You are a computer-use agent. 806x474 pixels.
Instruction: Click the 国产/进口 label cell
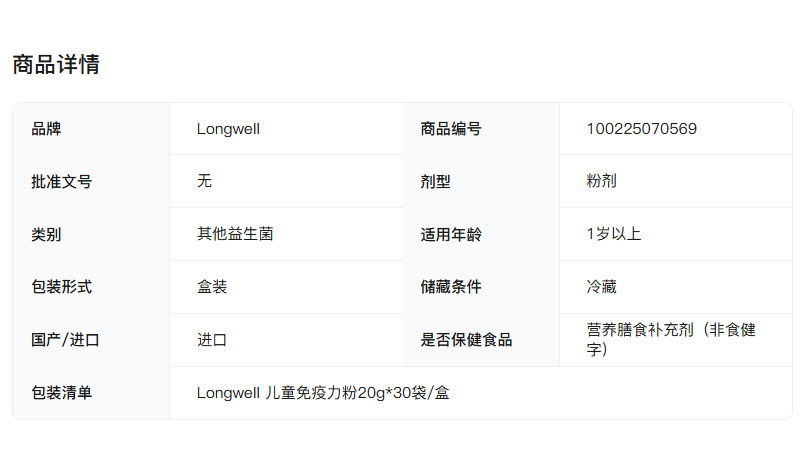66,340
